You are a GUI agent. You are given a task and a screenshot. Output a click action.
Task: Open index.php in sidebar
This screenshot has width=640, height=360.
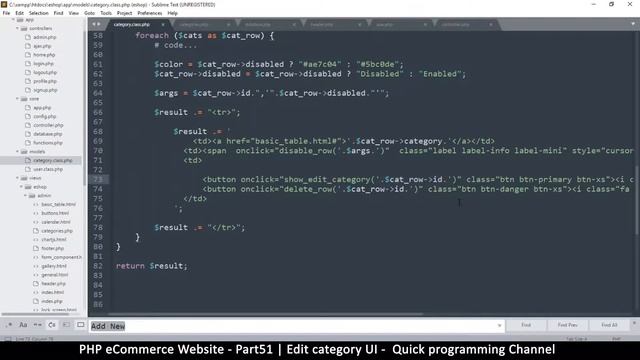(52, 301)
